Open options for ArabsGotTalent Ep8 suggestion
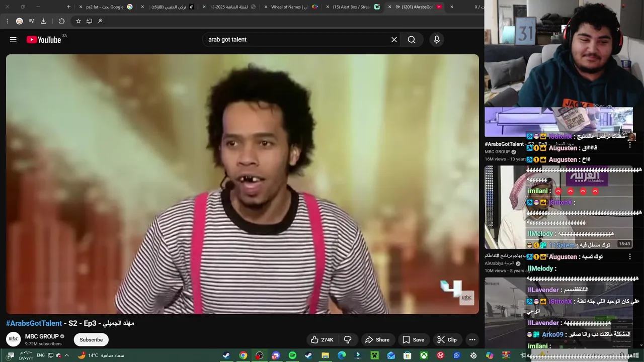The height and width of the screenshot is (362, 644). [x=630, y=144]
